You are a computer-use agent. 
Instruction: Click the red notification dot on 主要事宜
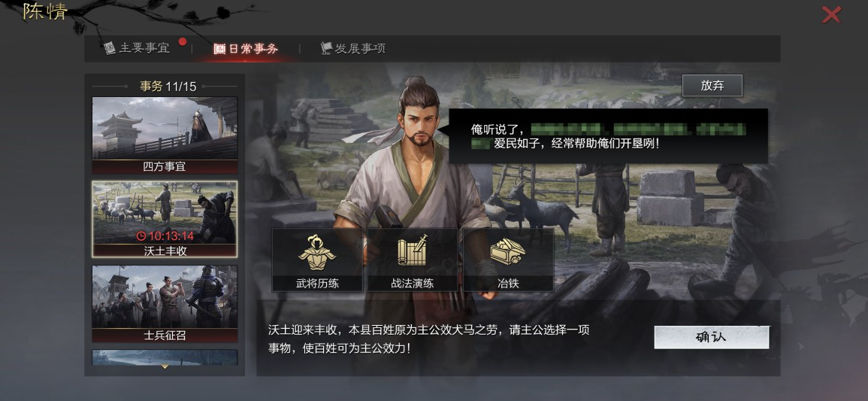pos(182,41)
